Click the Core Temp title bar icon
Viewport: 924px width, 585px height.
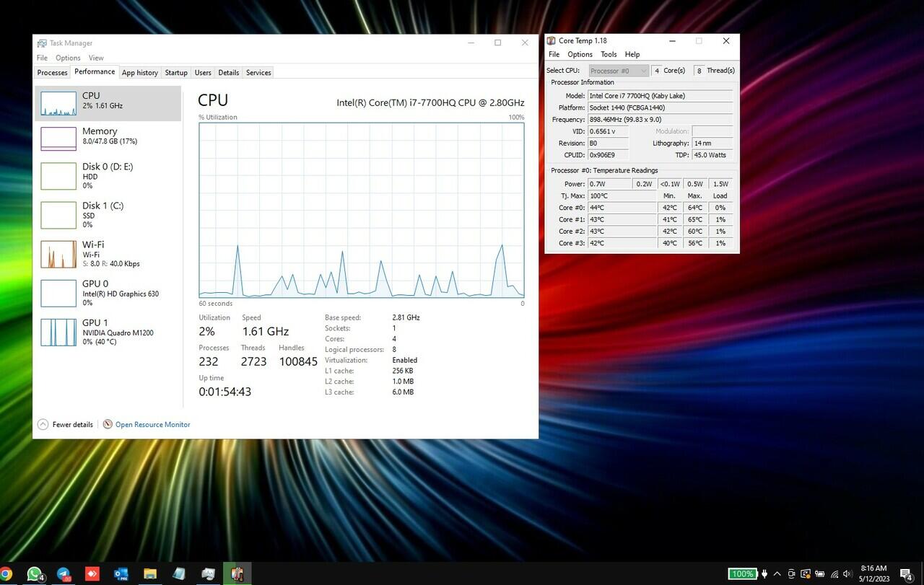[x=552, y=41]
